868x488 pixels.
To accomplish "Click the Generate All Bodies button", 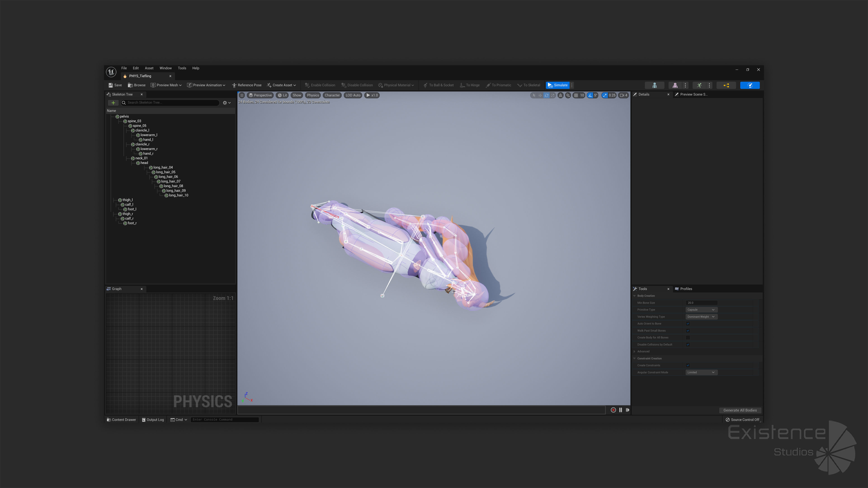I will (x=740, y=410).
